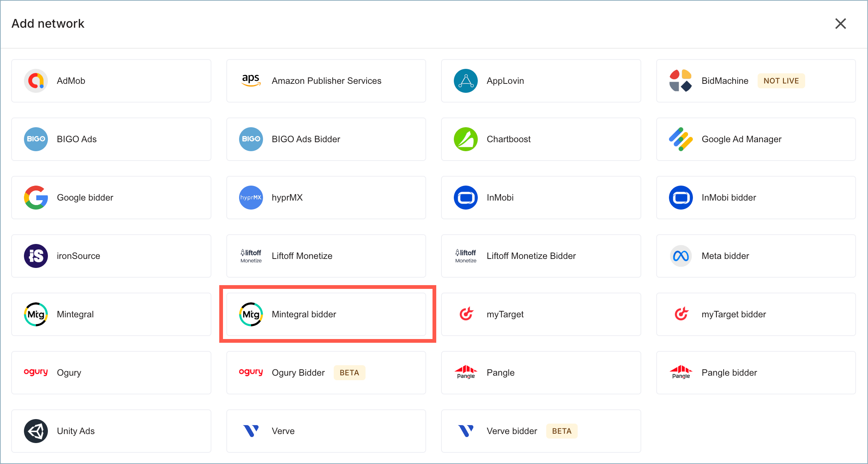Click the ironSource iS logo
This screenshot has height=464, width=868.
click(36, 256)
